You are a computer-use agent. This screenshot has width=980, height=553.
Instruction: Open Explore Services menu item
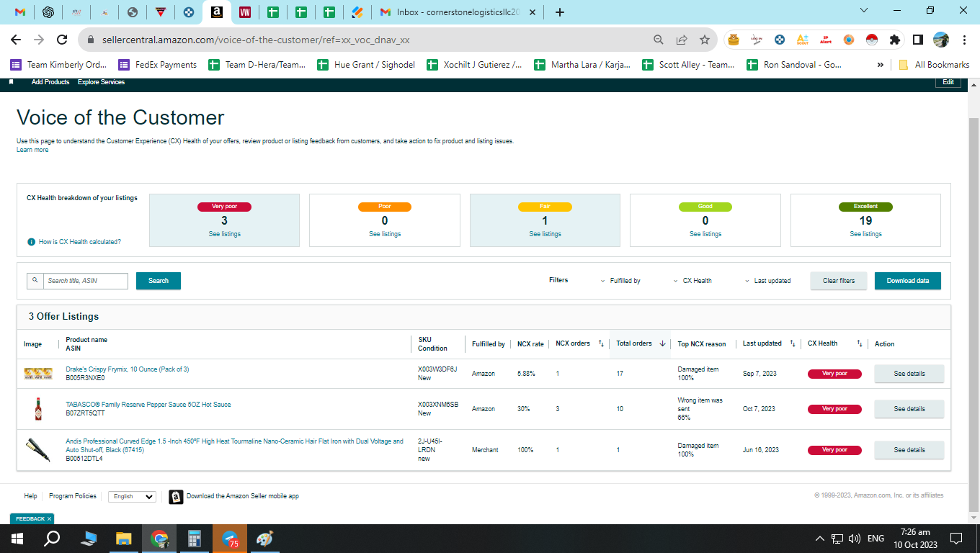(x=101, y=82)
